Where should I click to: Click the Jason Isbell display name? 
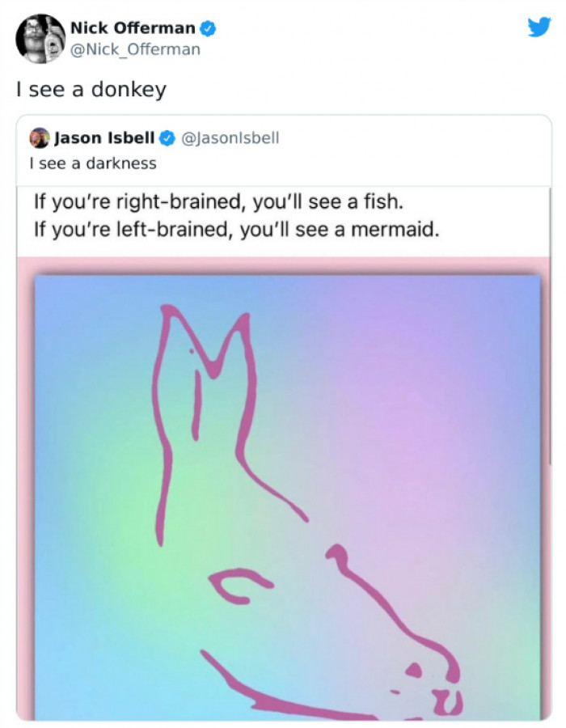point(104,138)
